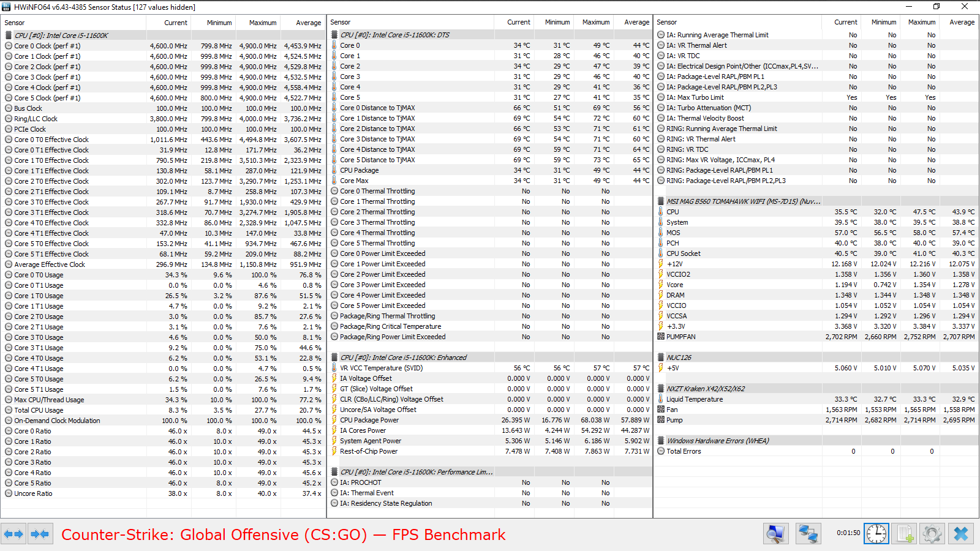The height and width of the screenshot is (551, 980).
Task: Select the Uncore Ratio row
Action: click(164, 493)
